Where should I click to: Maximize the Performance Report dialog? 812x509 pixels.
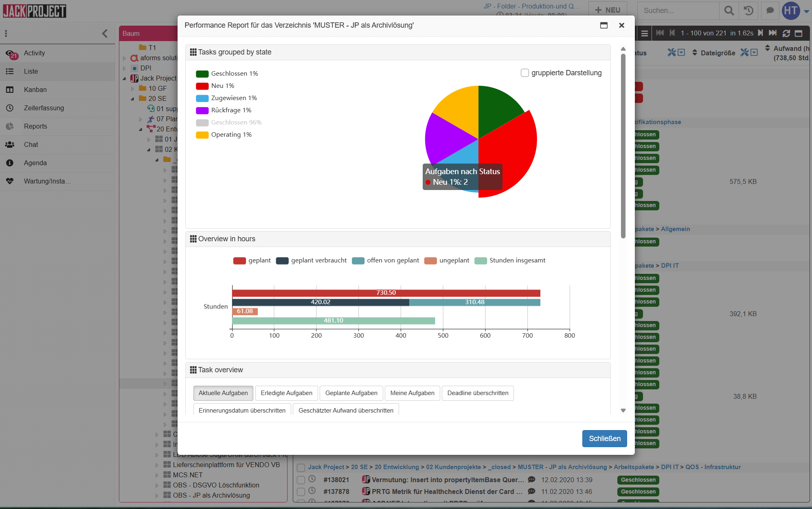tap(604, 25)
